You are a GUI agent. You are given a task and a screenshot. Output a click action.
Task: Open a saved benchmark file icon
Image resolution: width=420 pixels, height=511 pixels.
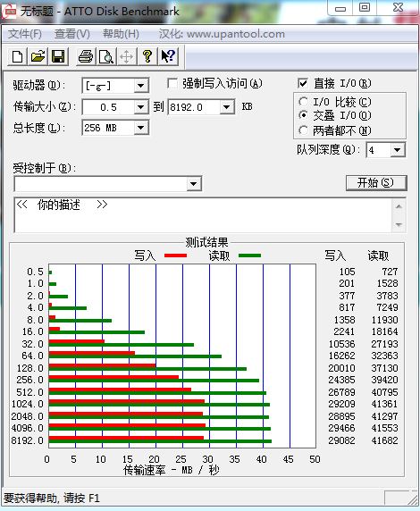coord(38,56)
